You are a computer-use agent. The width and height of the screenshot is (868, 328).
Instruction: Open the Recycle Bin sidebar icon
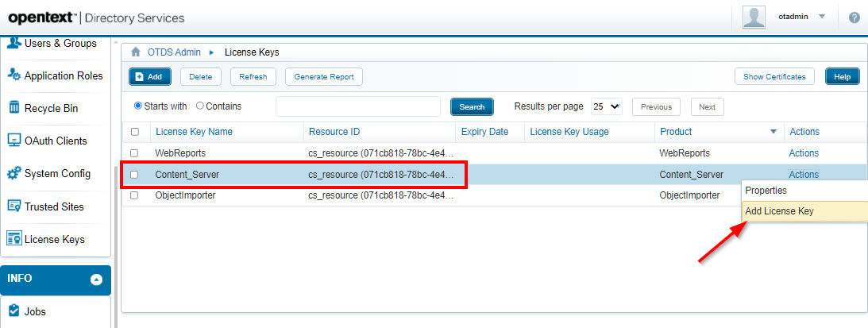14,108
